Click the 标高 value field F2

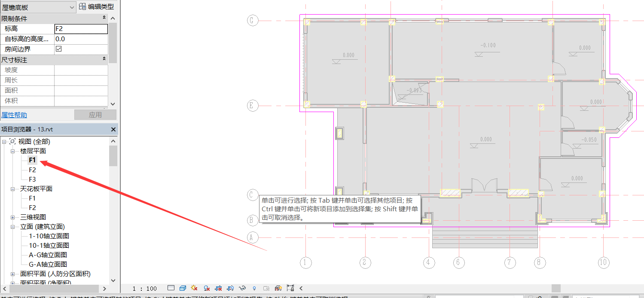point(81,29)
